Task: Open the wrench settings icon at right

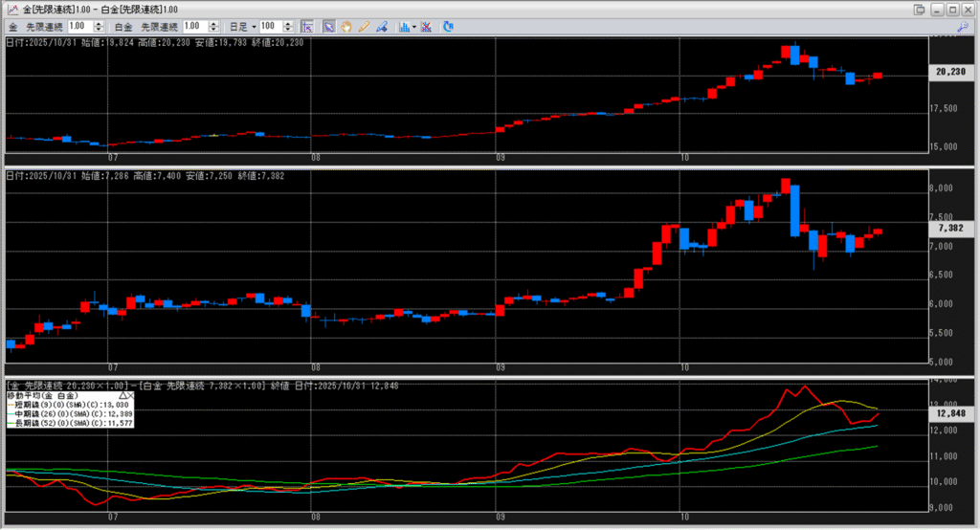Action: (962, 26)
